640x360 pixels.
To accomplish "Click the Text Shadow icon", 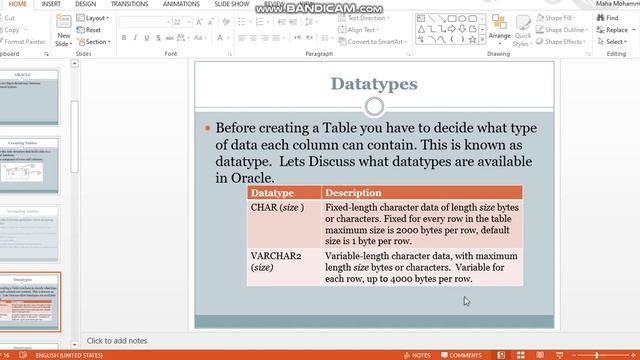I will (x=158, y=38).
